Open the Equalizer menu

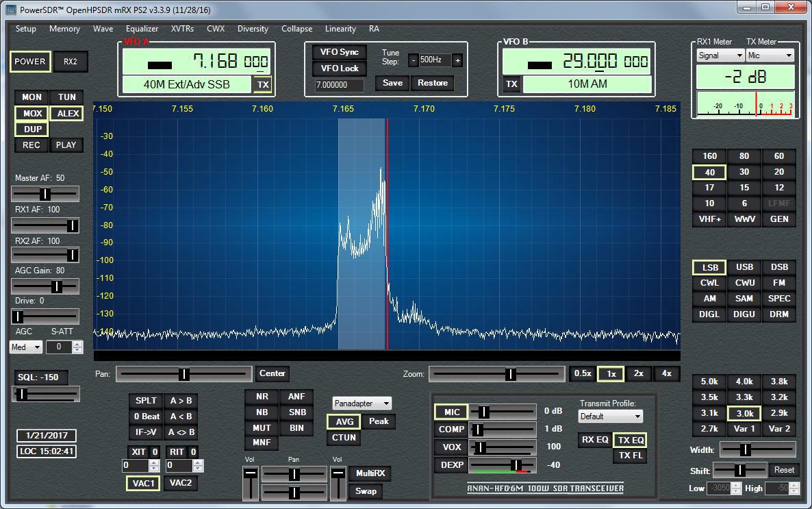(142, 29)
